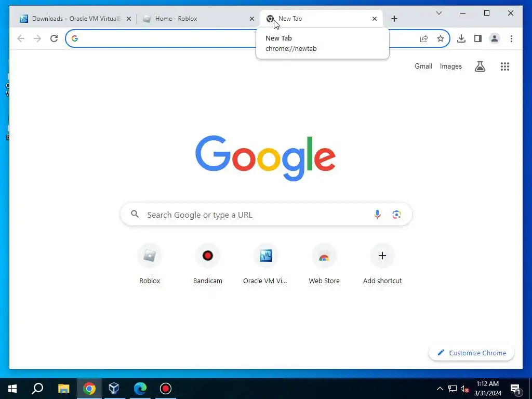Screen dimensions: 532x399
Task: Open Microsoft Edge from the taskbar
Action: (140, 389)
